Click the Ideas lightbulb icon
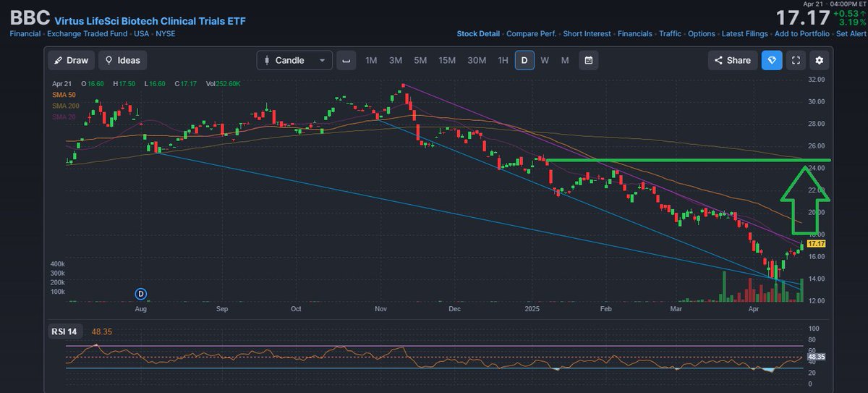Image resolution: width=868 pixels, height=393 pixels. [109, 60]
